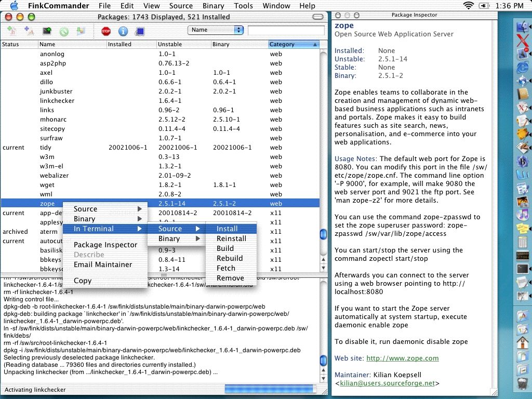Open the Terminal dock icon
This screenshot has width=532, height=399.
click(523, 269)
